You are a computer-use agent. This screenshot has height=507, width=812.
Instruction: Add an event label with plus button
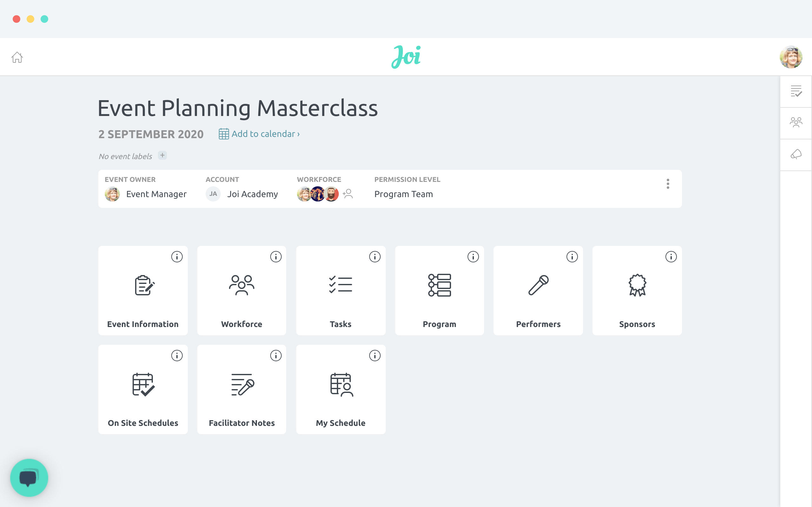coord(162,156)
